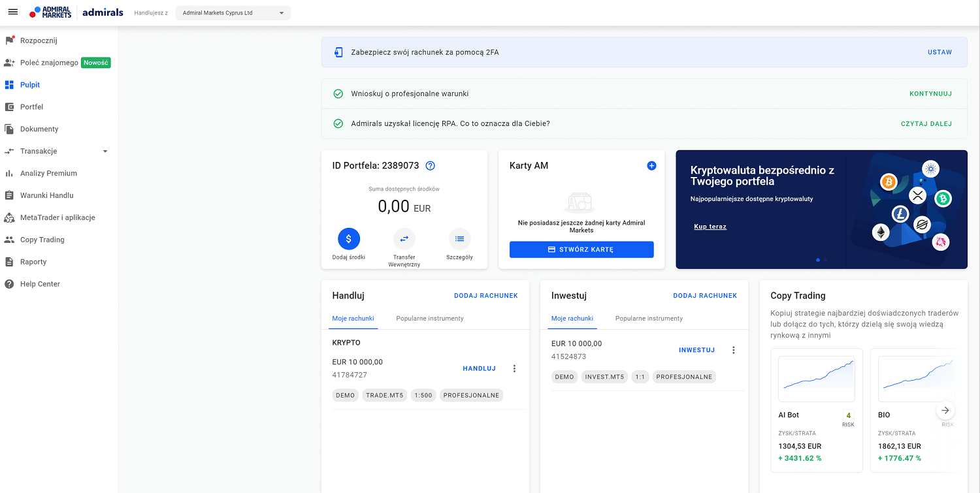Click the TRADE.MT5 tag

pyautogui.click(x=385, y=396)
